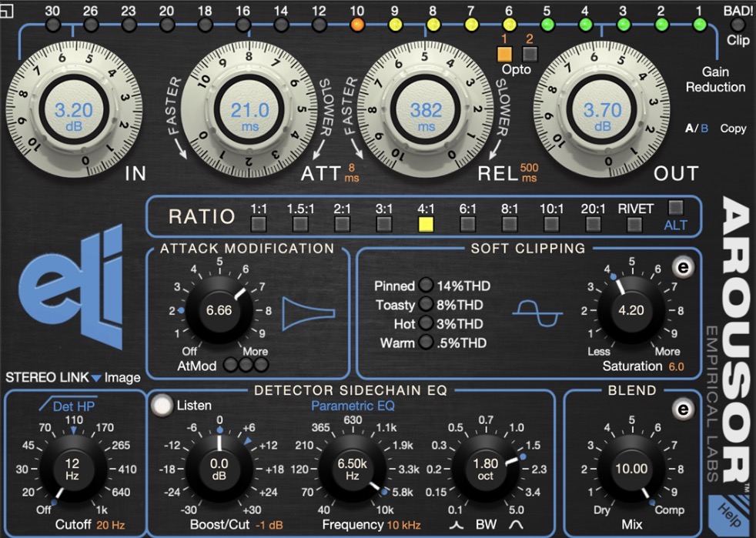Enable Opto 1 mode
The image size is (756, 538).
(x=504, y=52)
